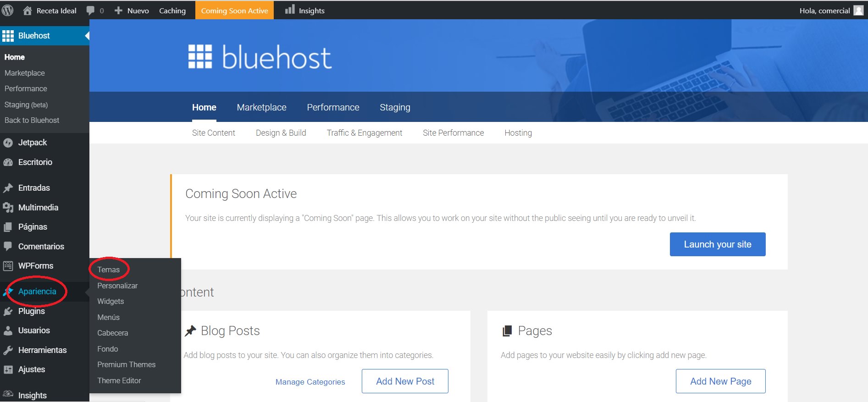Open Widgets in Apariencia submenu
The image size is (868, 402).
pos(111,301)
